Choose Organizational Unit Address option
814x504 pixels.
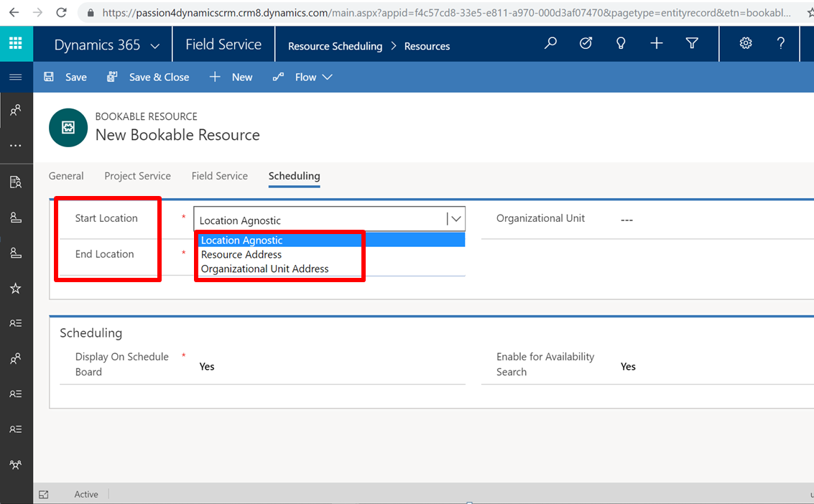pos(264,269)
